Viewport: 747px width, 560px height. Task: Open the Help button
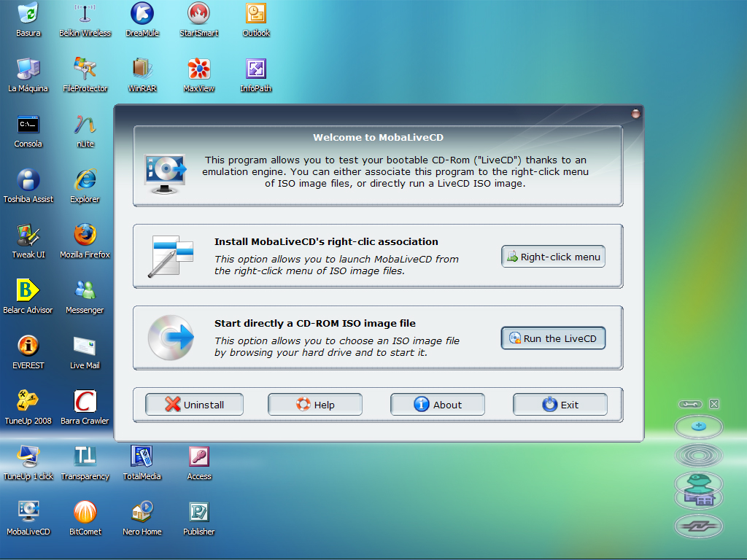[x=315, y=404]
